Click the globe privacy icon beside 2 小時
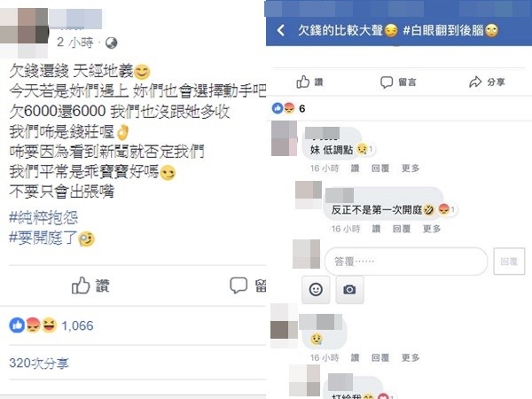This screenshot has width=532, height=399. pyautogui.click(x=112, y=43)
